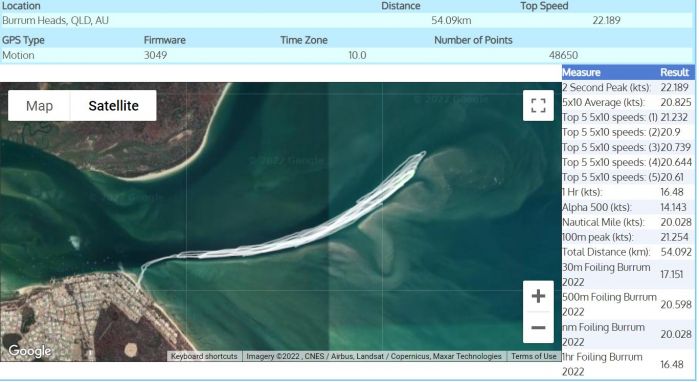
Task: Select the 5x10 Average row
Action: point(628,103)
